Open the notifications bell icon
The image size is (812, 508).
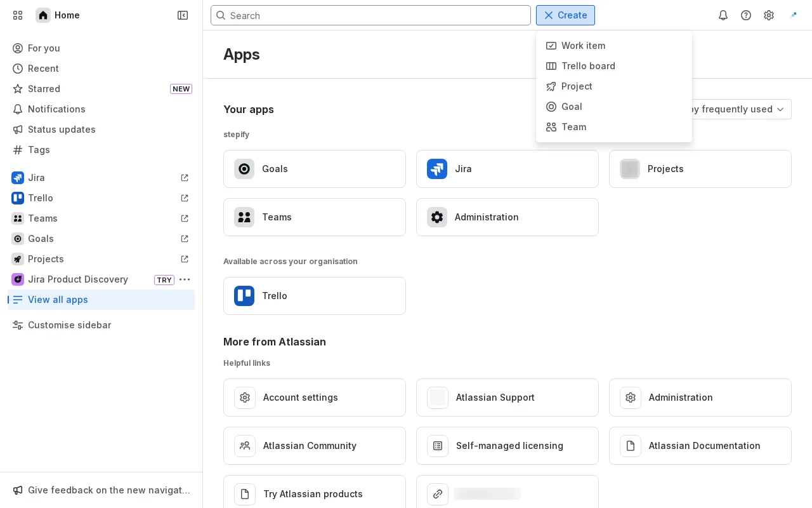coord(723,15)
